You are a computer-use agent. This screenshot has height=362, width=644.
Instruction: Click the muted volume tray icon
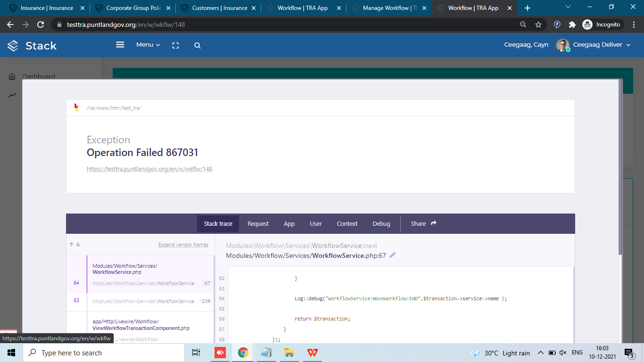[563, 353]
